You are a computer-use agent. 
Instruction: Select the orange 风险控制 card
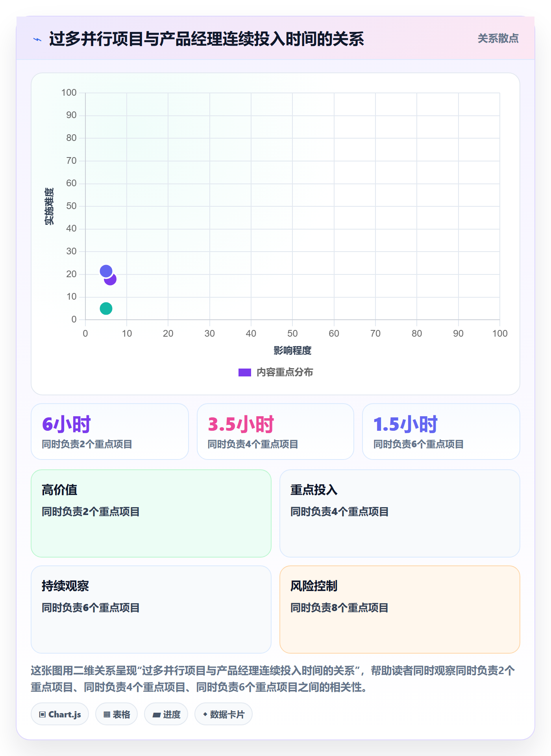coord(400,610)
